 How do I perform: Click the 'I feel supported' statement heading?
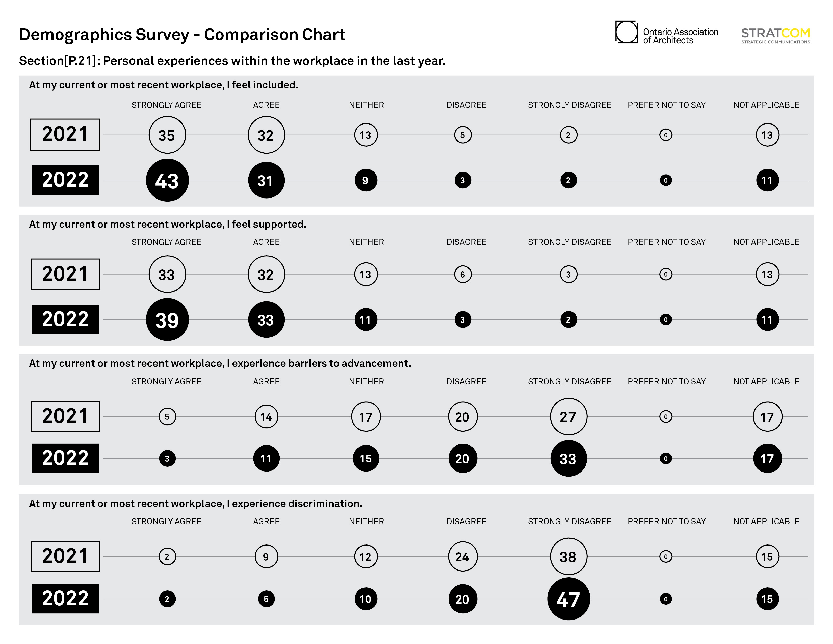[x=168, y=224]
